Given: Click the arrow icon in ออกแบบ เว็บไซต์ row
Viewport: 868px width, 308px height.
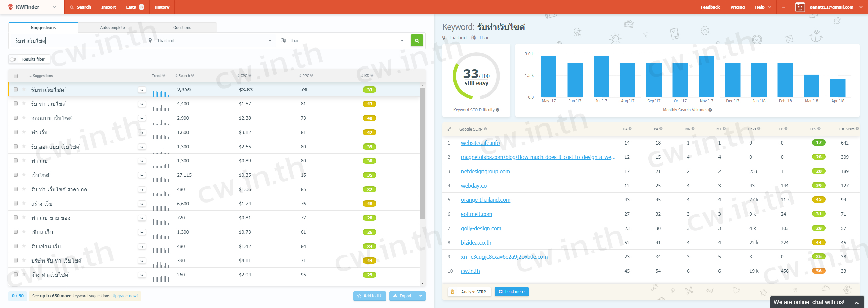Looking at the screenshot, I should [142, 118].
